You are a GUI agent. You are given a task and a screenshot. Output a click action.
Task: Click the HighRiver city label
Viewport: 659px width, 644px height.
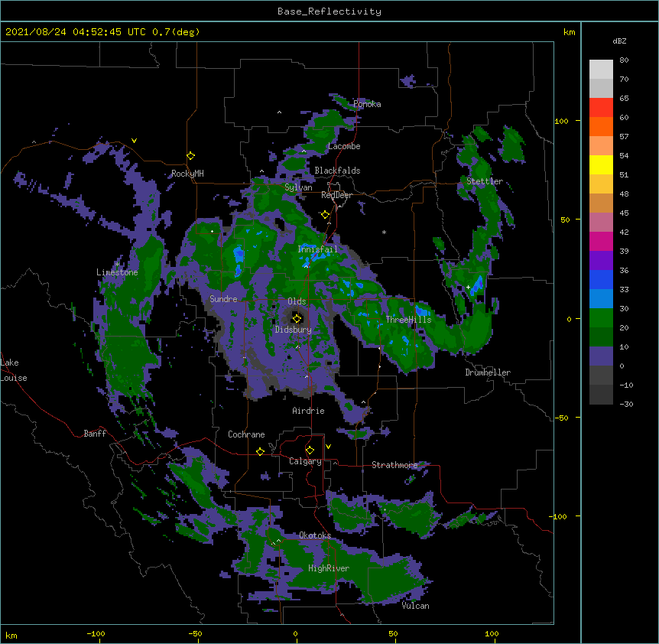click(x=329, y=568)
